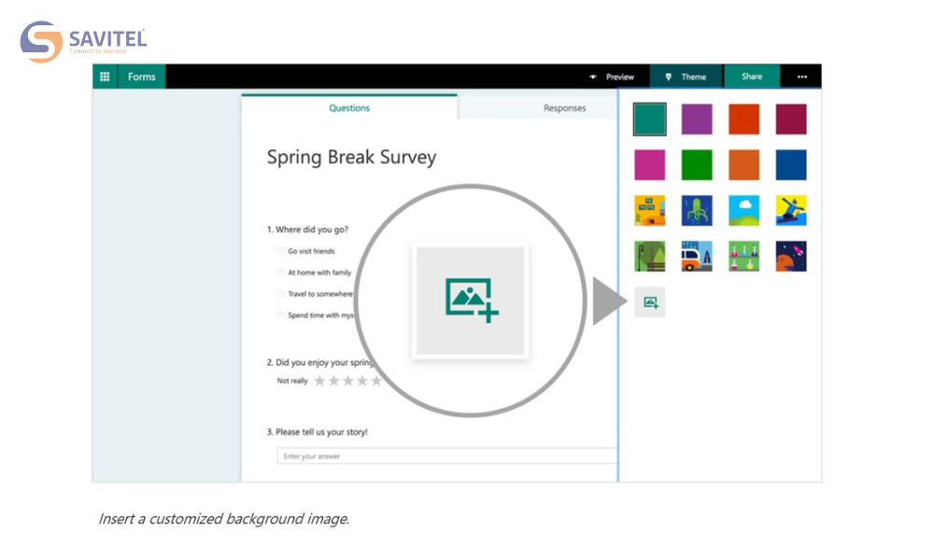Select the blue theme color swatch

(x=791, y=165)
